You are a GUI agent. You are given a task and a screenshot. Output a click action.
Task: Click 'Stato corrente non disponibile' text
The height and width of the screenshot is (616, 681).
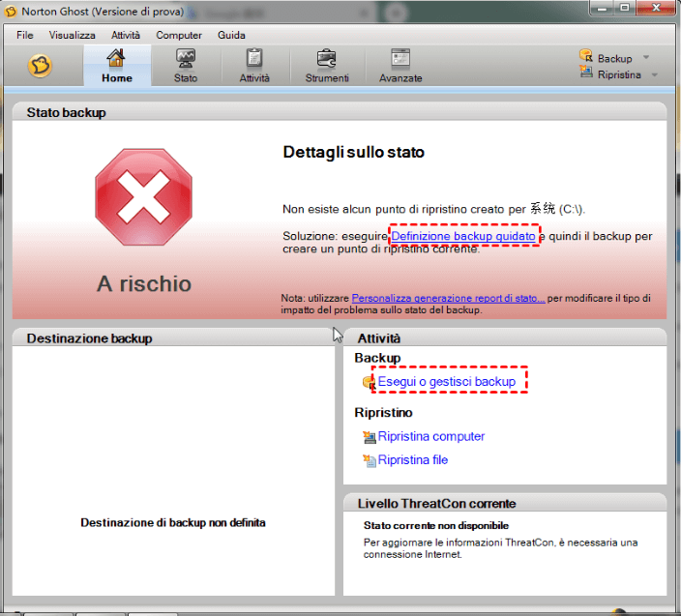(436, 526)
